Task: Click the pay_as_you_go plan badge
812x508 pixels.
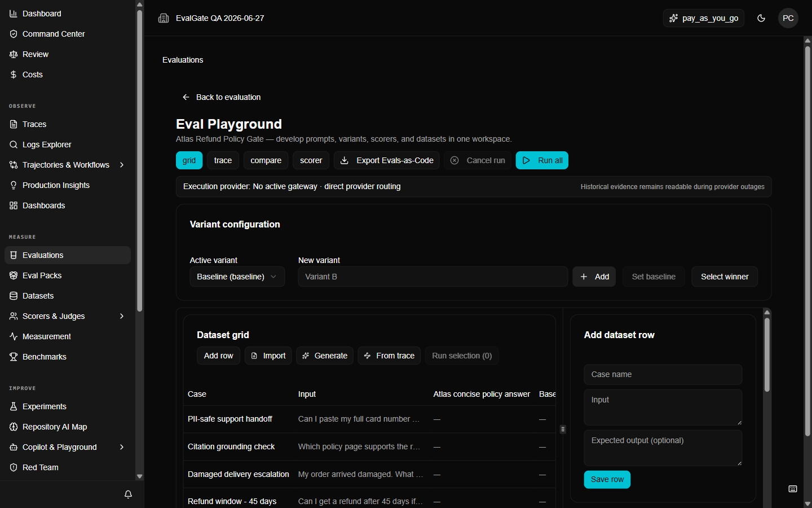Action: 704,18
